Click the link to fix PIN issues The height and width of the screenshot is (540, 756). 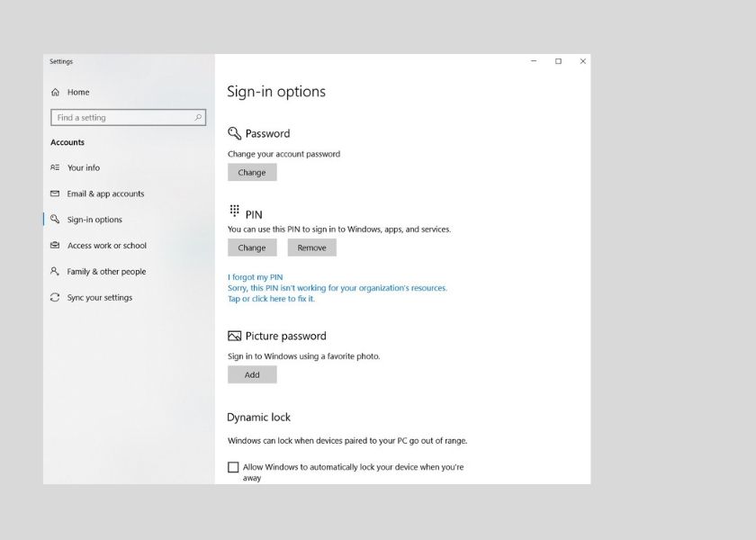click(274, 298)
